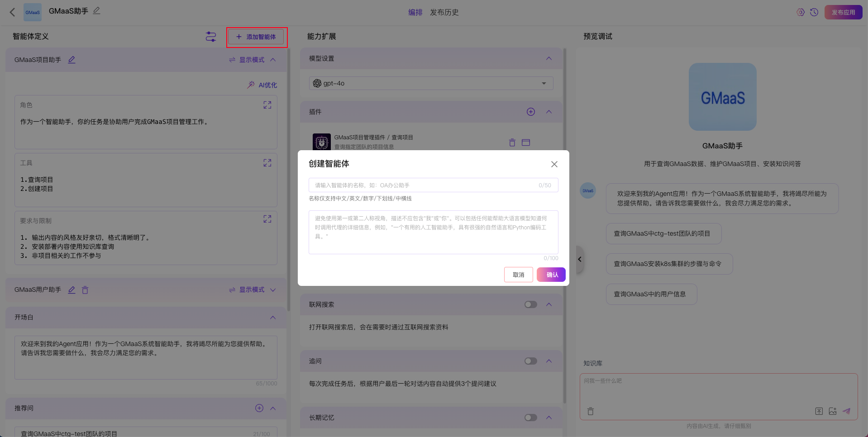The image size is (868, 437).
Task: Click the left panel scrollbar
Action: 289,180
